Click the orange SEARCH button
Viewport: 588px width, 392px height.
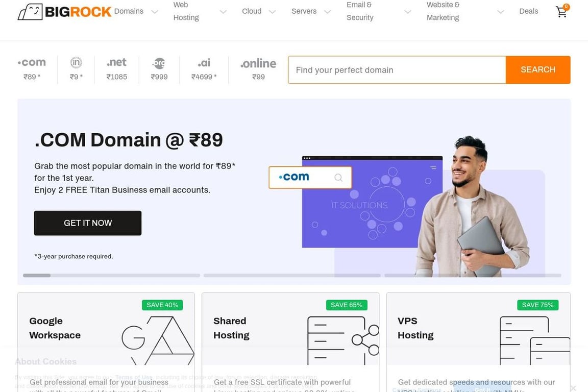pos(538,70)
